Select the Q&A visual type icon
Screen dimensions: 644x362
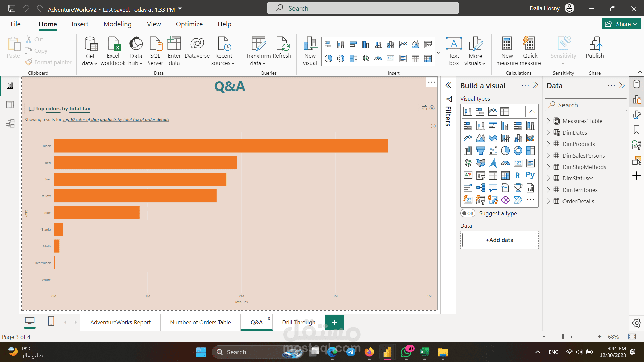[x=493, y=188]
